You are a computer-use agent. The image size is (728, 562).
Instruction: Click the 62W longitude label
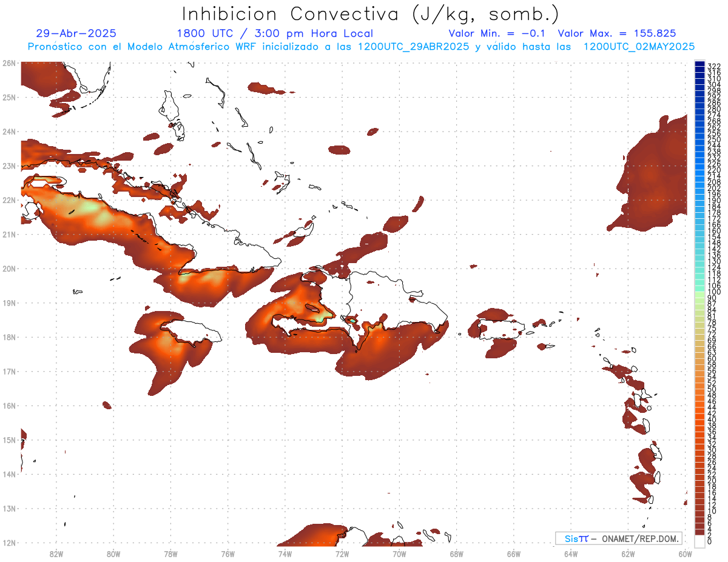628,554
